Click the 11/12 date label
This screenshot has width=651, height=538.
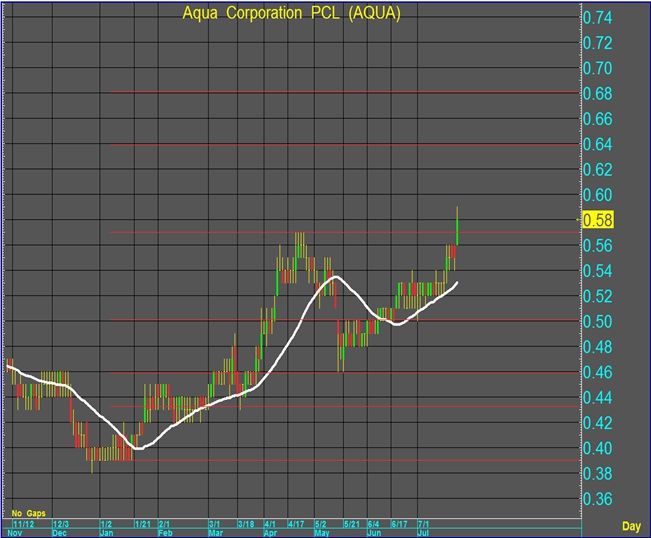tap(24, 524)
